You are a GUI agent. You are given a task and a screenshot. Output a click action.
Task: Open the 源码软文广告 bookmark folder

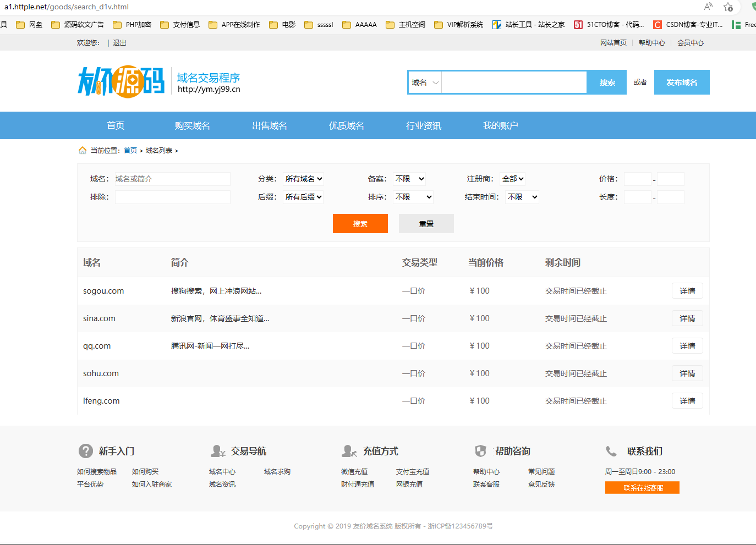pos(78,25)
